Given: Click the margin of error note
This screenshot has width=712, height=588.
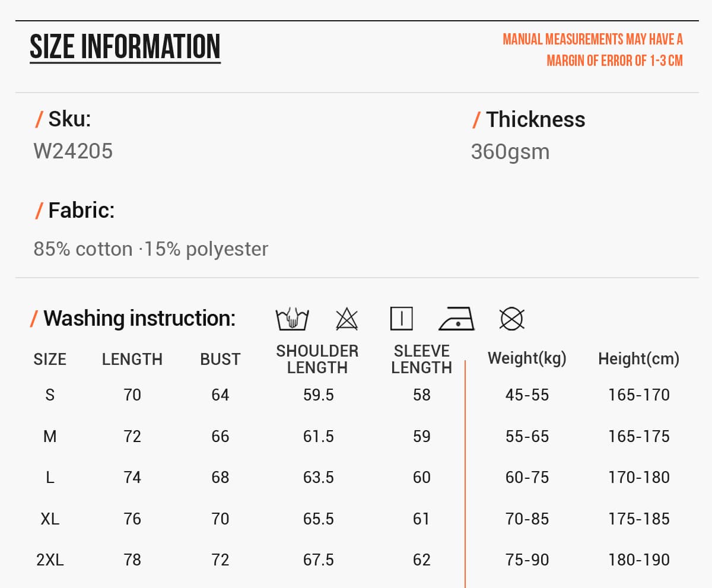Looking at the screenshot, I should click(x=593, y=50).
